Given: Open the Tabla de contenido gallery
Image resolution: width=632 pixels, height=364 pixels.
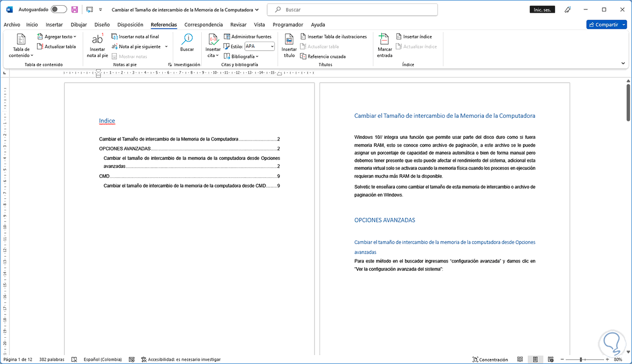Looking at the screenshot, I should pyautogui.click(x=21, y=45).
